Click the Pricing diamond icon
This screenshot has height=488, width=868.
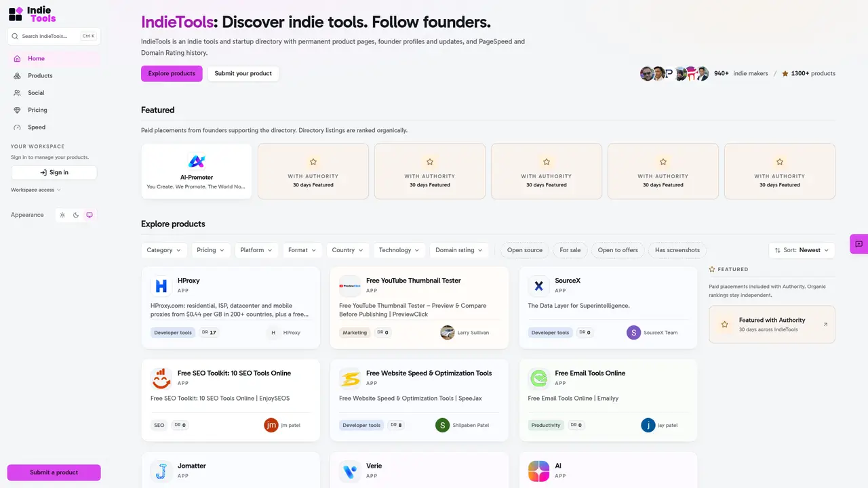tap(17, 110)
